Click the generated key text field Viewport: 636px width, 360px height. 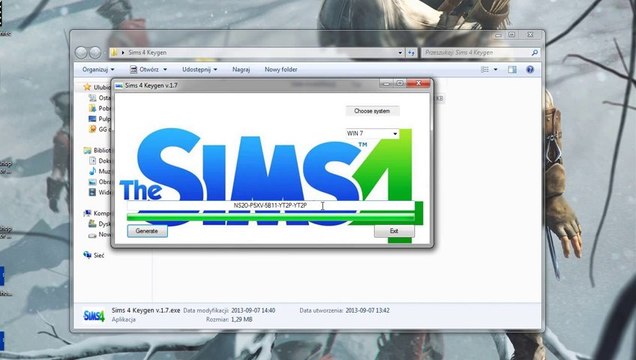coord(271,206)
